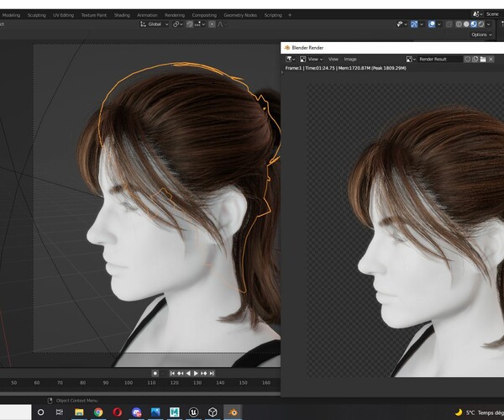The height and width of the screenshot is (420, 504).
Task: Play animation in reverse
Action: (x=188, y=373)
